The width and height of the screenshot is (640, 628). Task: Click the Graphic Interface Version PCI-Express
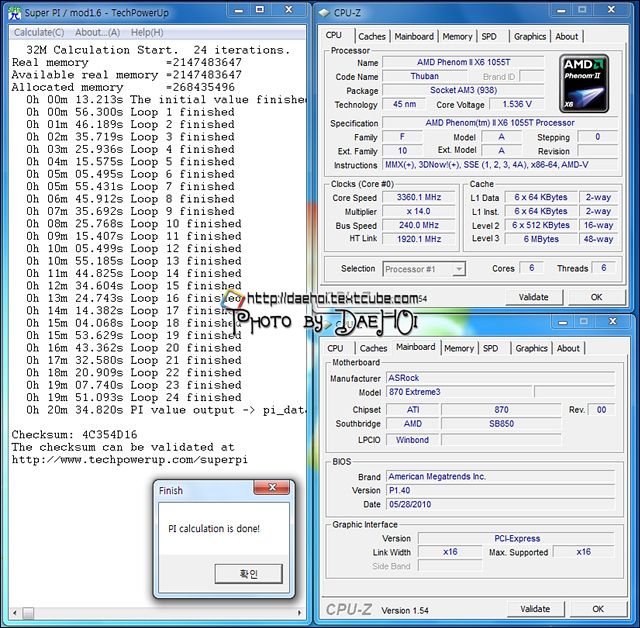point(517,539)
